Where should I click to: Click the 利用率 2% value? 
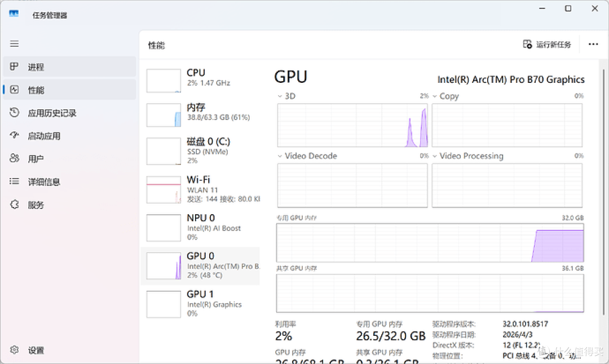(x=284, y=336)
